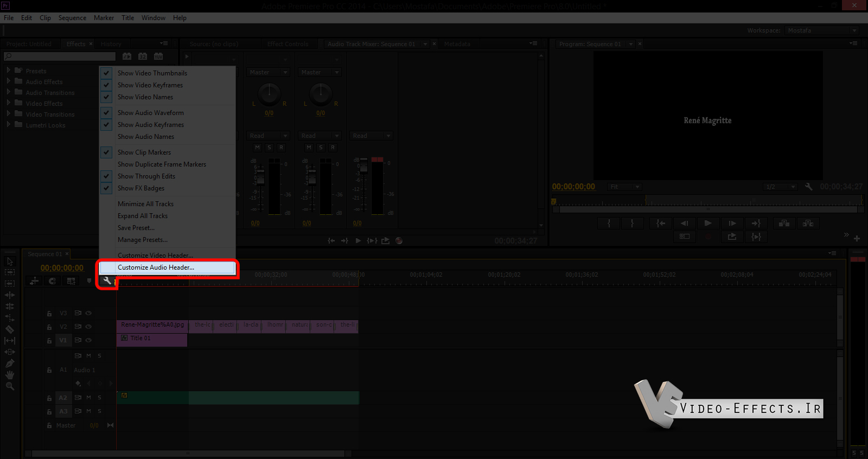Click Extract in the Program monitor
868x459 pixels.
808,223
